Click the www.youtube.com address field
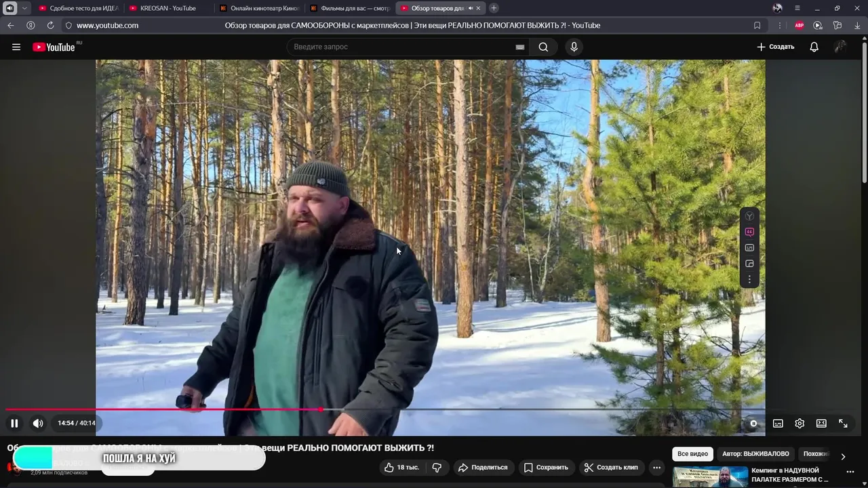This screenshot has height=488, width=868. point(107,25)
